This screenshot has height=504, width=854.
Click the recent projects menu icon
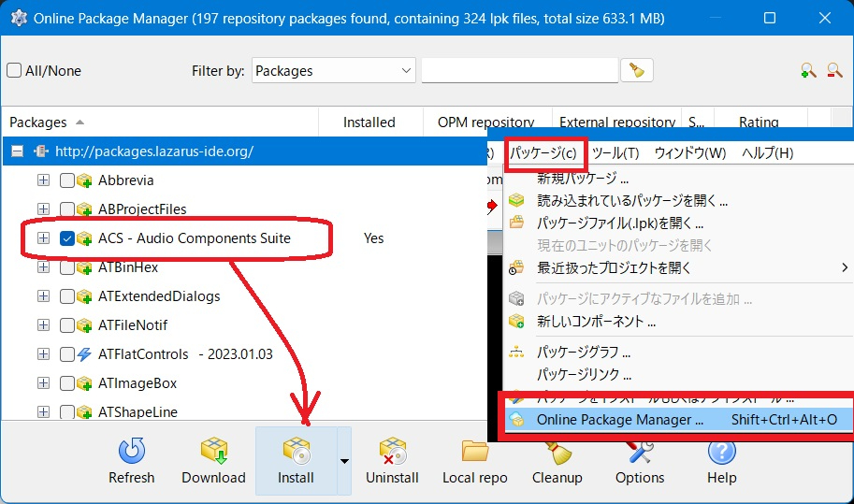coord(516,267)
